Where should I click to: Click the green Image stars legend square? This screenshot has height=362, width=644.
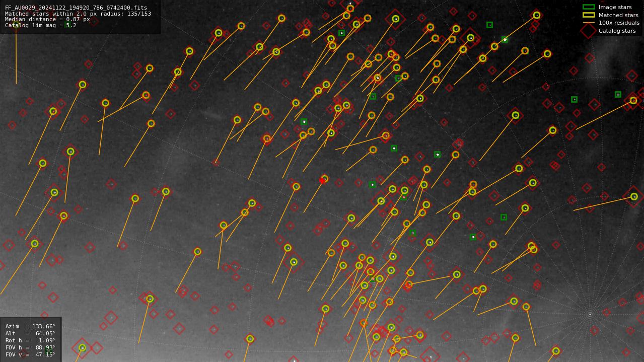click(x=589, y=7)
